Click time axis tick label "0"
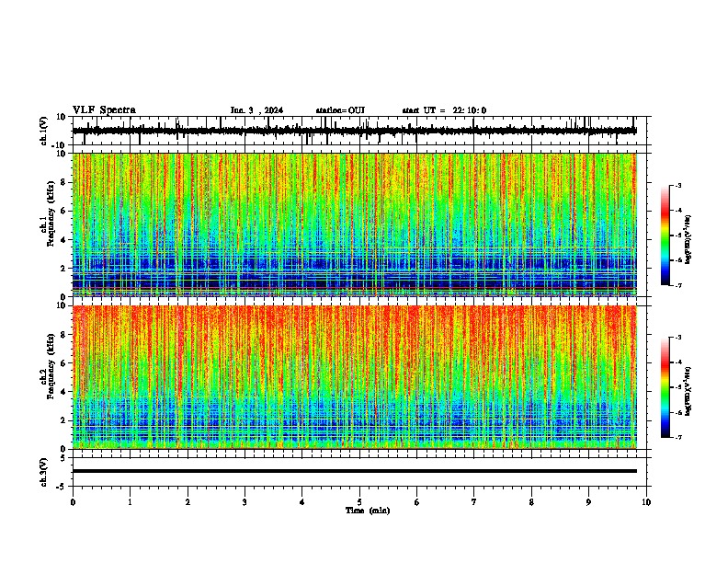The height and width of the screenshot is (563, 728). 73,502
